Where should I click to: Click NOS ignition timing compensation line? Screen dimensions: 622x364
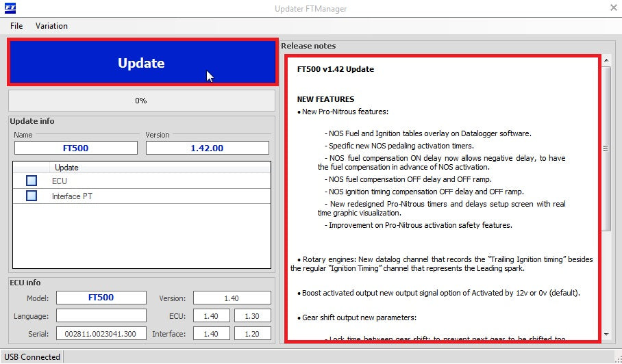[x=425, y=192]
